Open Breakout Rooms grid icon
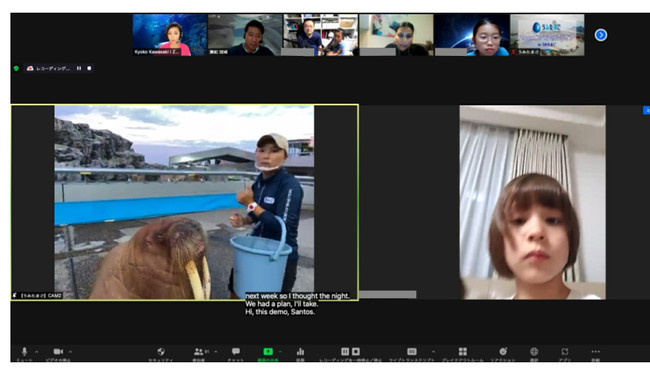This screenshot has width=650, height=372. coord(463,352)
